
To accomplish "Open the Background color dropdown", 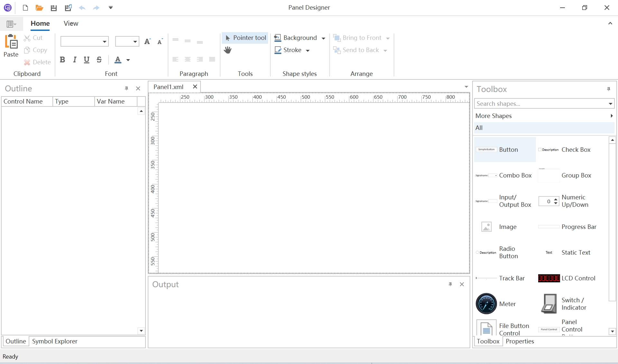I will tap(323, 38).
